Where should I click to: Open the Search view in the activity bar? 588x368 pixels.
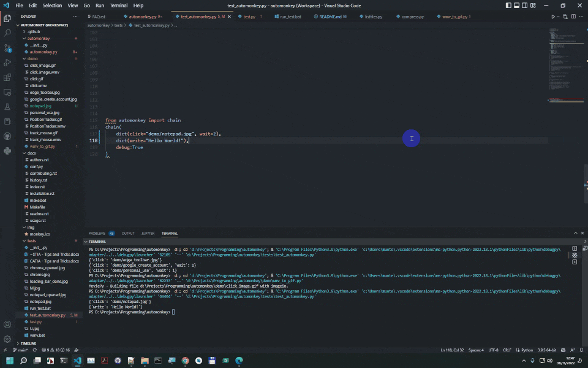(8, 33)
